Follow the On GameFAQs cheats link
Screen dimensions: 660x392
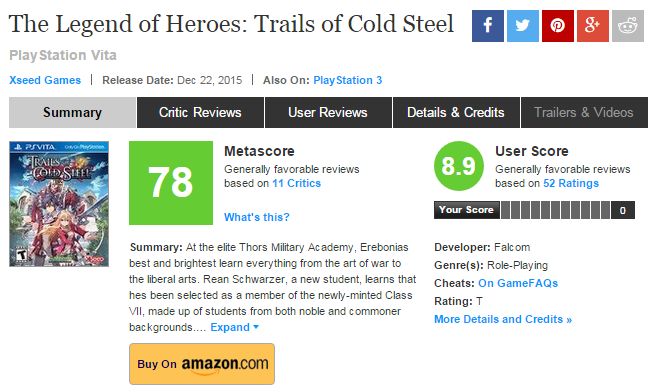click(518, 283)
